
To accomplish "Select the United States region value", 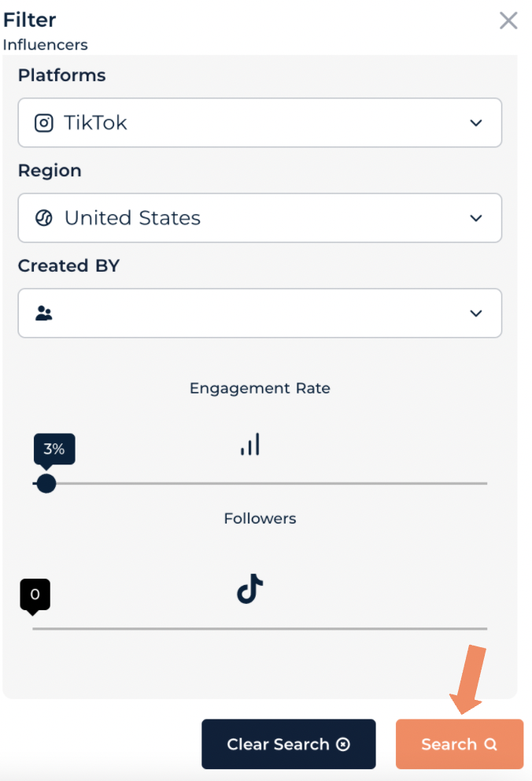I will tap(132, 218).
